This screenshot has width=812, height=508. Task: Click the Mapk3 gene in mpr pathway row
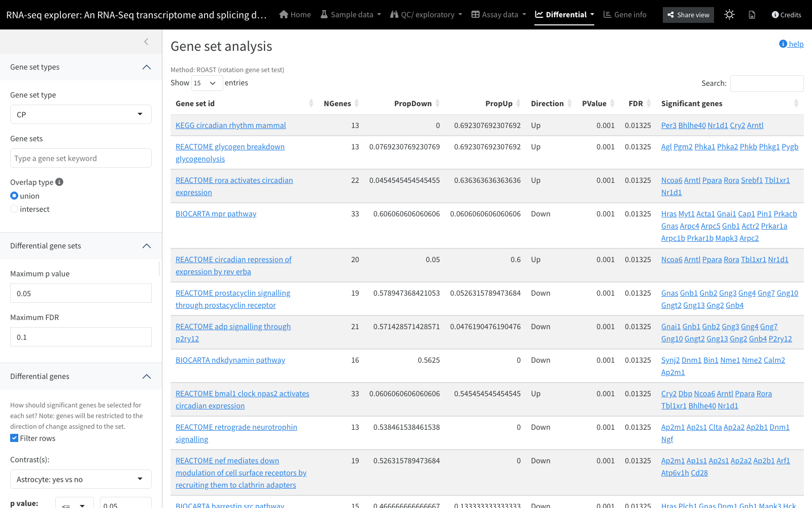[x=726, y=238]
